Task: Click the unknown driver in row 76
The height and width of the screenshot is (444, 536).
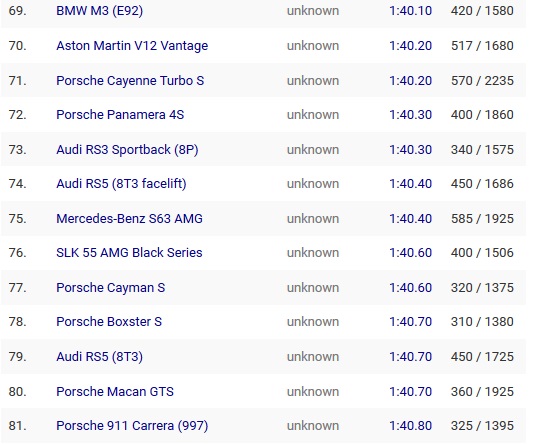Action: tap(313, 253)
